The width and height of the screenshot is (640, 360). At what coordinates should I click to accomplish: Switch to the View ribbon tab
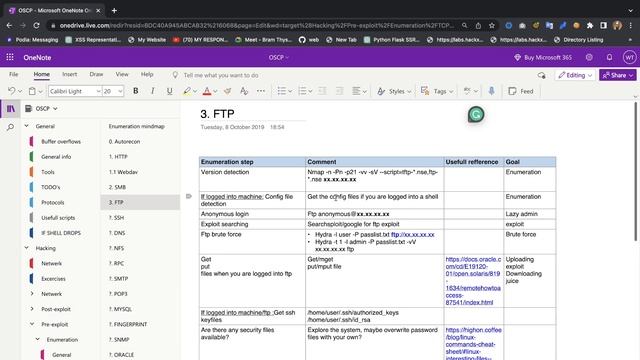pyautogui.click(x=122, y=74)
